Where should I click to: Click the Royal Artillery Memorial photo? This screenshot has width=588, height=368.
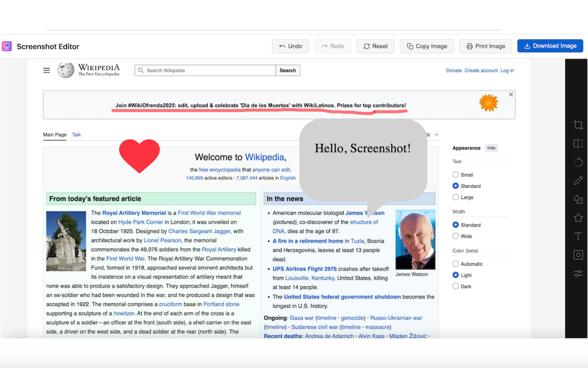pos(66,241)
